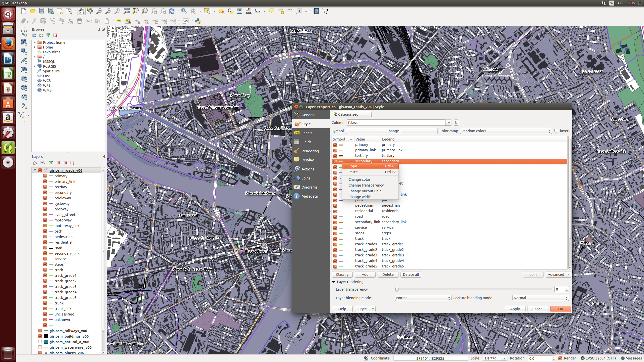
Task: Toggle the CRS status icon in status bar
Action: click(582, 358)
